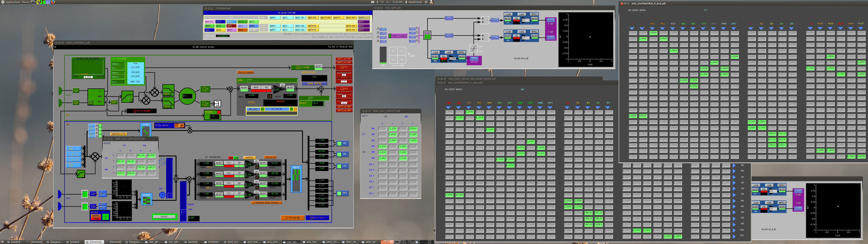Toggle FILT for the POS Y servo
Viewport: 868px width, 244px height.
pos(229,173)
